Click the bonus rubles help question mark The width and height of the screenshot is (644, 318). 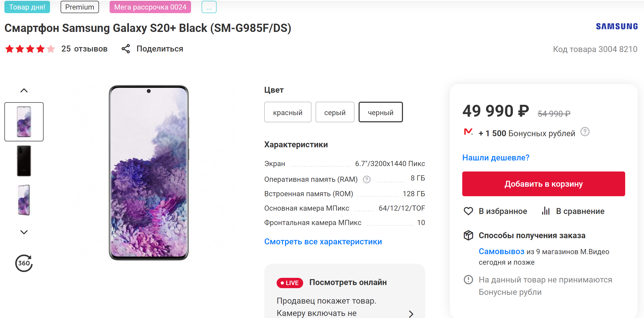click(585, 132)
